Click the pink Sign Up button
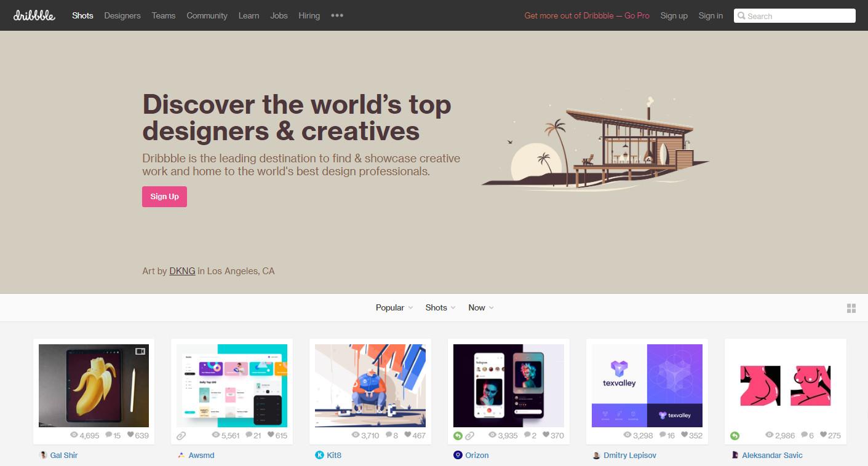 click(x=164, y=197)
